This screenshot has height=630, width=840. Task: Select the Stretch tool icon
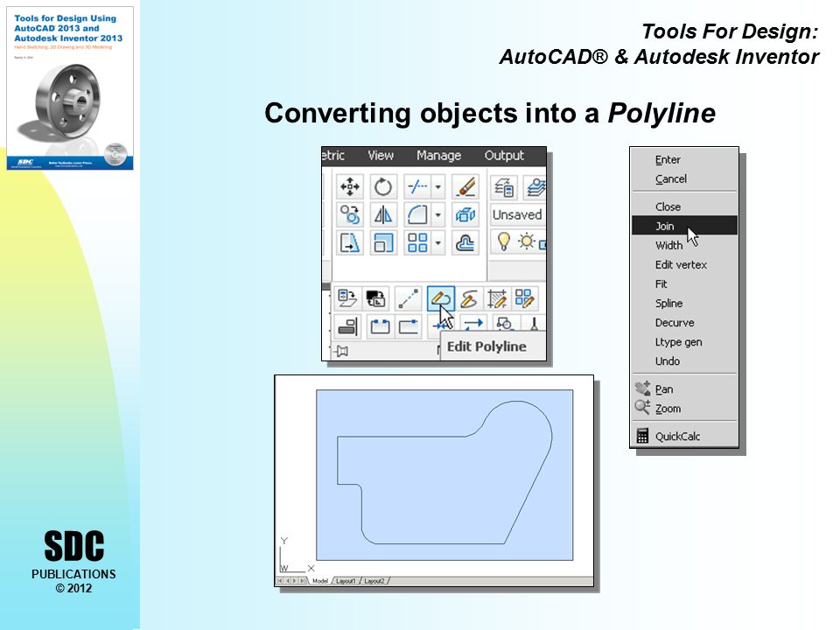[350, 242]
